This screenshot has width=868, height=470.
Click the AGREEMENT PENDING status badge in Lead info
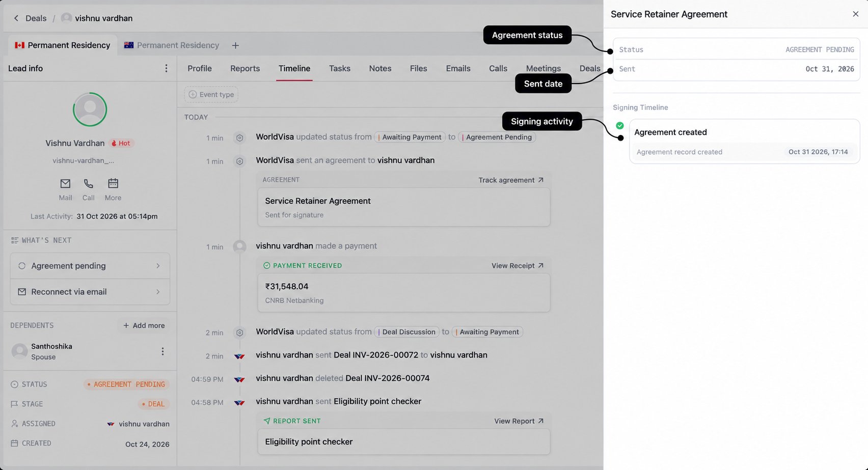coord(126,384)
